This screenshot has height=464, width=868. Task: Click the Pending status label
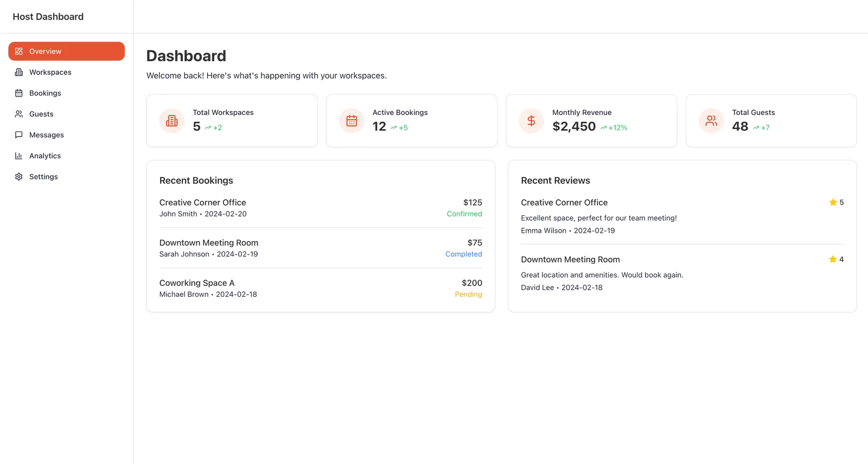[468, 294]
